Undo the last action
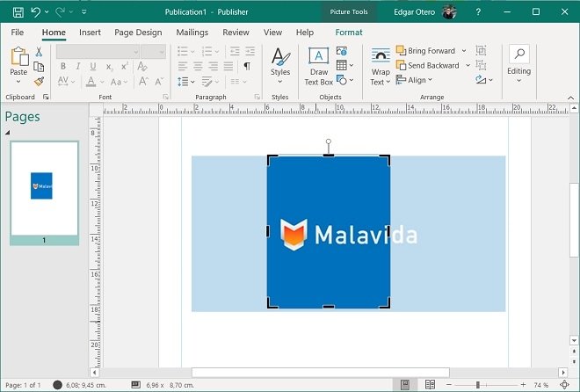Screen dimensions: 580x392 click(36, 12)
